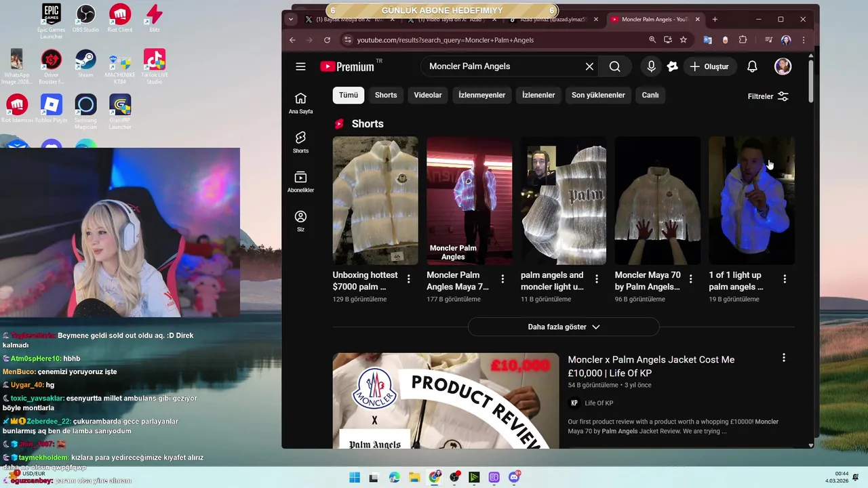Select the Shorts filter chip
This screenshot has width=868, height=488.
pos(386,95)
